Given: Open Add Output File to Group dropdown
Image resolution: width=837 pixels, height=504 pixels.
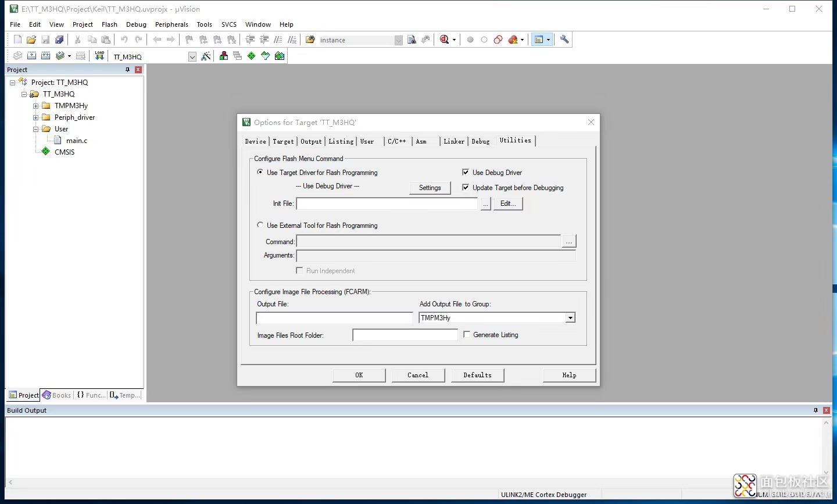Looking at the screenshot, I should tap(570, 317).
